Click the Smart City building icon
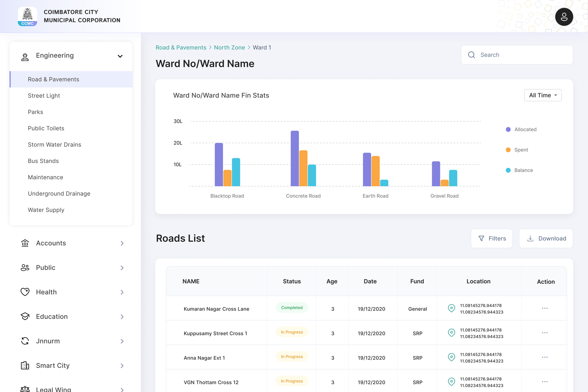Screen dimensions: 588x392 click(x=25, y=365)
